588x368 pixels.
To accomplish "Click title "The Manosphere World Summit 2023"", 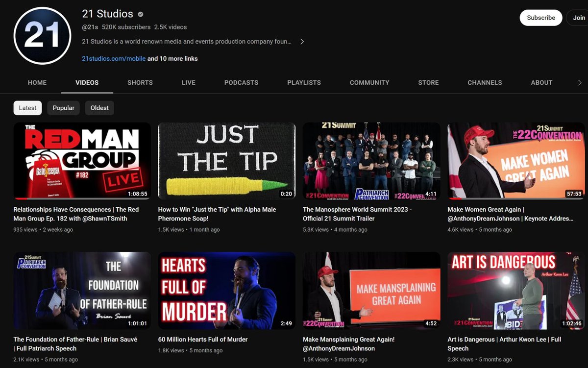I will click(357, 214).
